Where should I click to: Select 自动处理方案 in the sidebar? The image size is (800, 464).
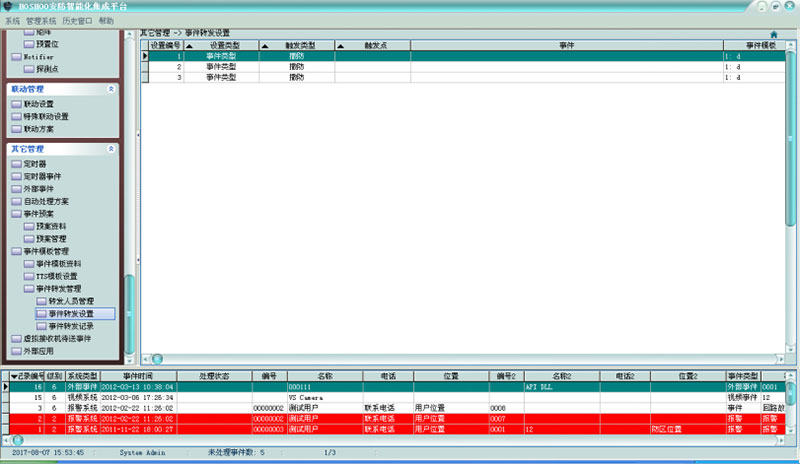(x=47, y=201)
